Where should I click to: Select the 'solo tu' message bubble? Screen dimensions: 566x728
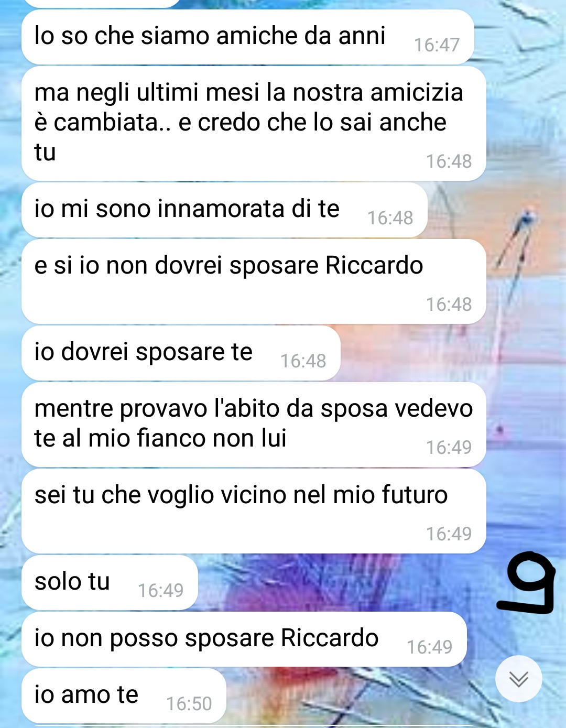pyautogui.click(x=110, y=583)
